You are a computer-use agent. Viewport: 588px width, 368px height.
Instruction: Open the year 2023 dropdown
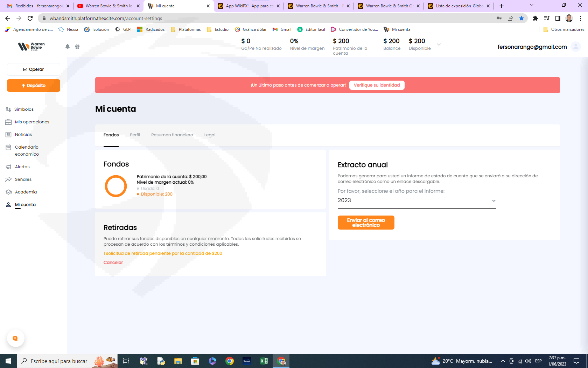[416, 200]
